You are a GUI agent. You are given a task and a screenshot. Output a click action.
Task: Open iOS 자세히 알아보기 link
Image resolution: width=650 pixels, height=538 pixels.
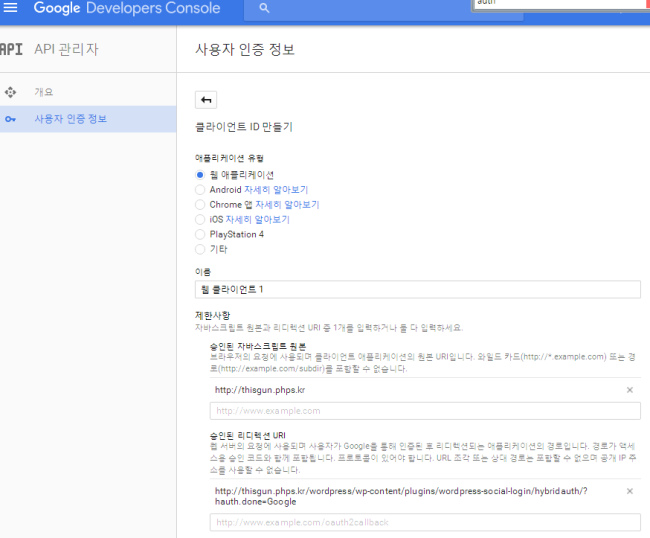(x=257, y=219)
